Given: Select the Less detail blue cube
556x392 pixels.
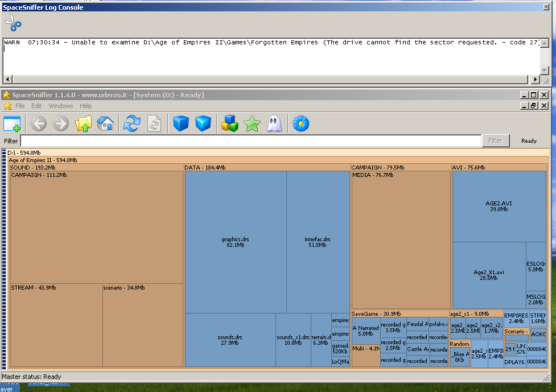Looking at the screenshot, I should pyautogui.click(x=181, y=124).
